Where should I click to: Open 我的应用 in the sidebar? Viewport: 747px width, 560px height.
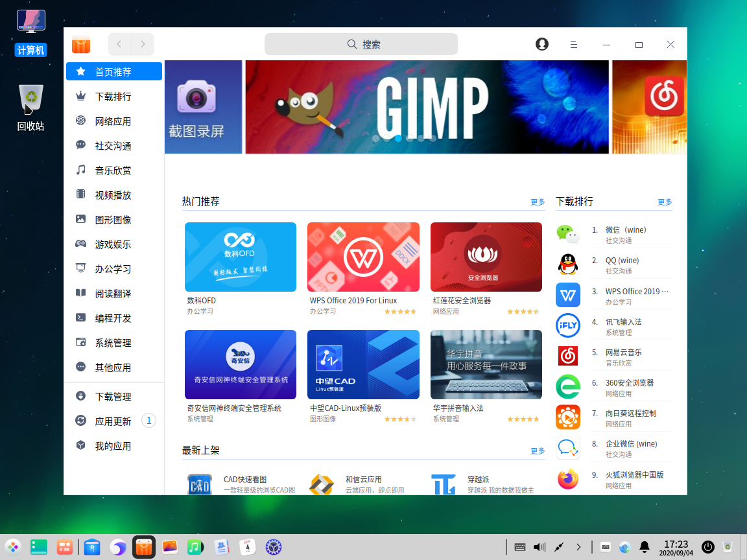tap(114, 446)
